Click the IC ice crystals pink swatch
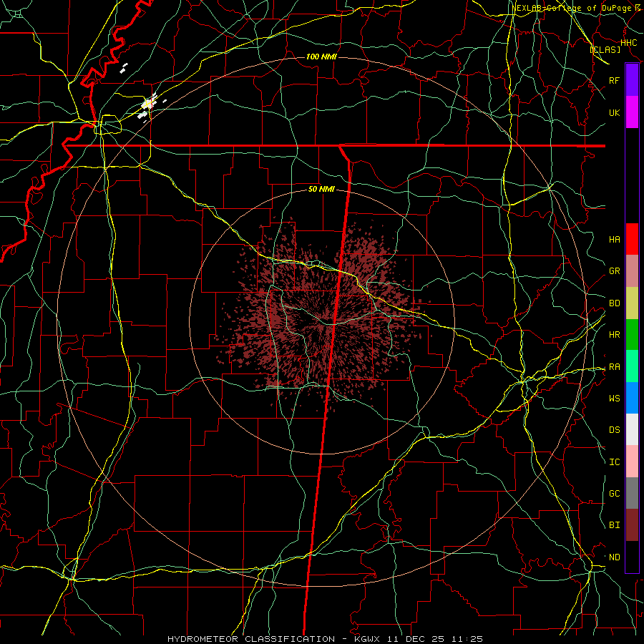Screen dimensions: 644x644 tap(632, 462)
